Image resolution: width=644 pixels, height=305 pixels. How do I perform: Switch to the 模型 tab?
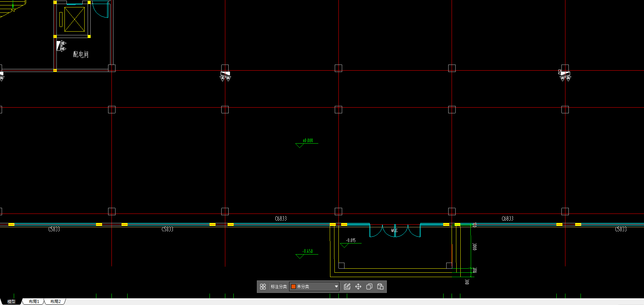(x=11, y=302)
